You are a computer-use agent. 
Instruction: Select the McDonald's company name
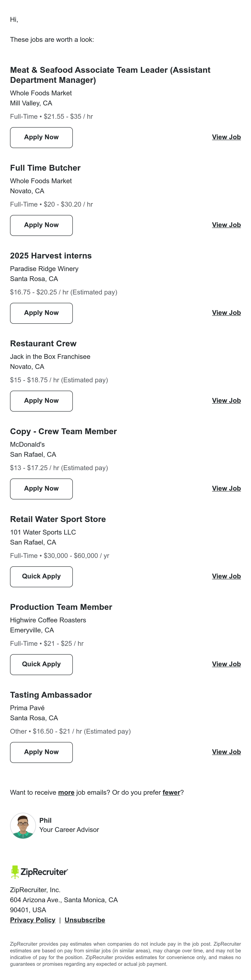(x=27, y=445)
